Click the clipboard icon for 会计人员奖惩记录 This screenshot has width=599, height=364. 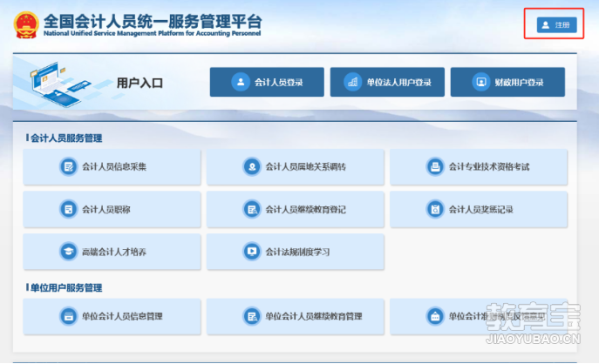pos(435,210)
